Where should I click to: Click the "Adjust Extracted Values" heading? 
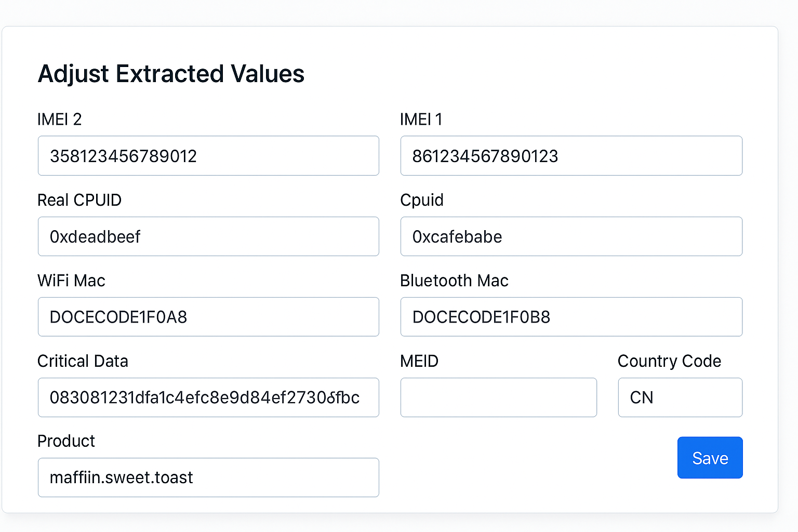(171, 74)
